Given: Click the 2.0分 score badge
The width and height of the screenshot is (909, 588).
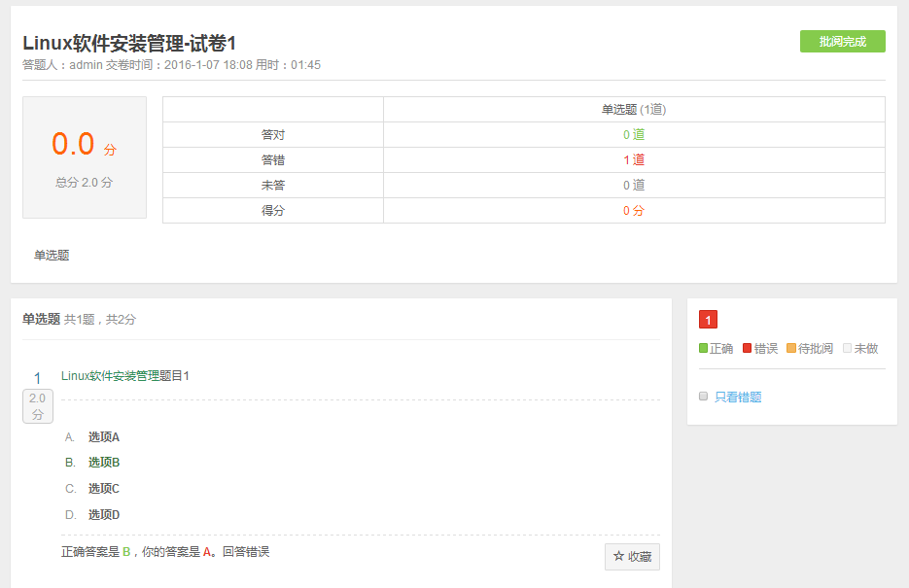Looking at the screenshot, I should [x=38, y=406].
